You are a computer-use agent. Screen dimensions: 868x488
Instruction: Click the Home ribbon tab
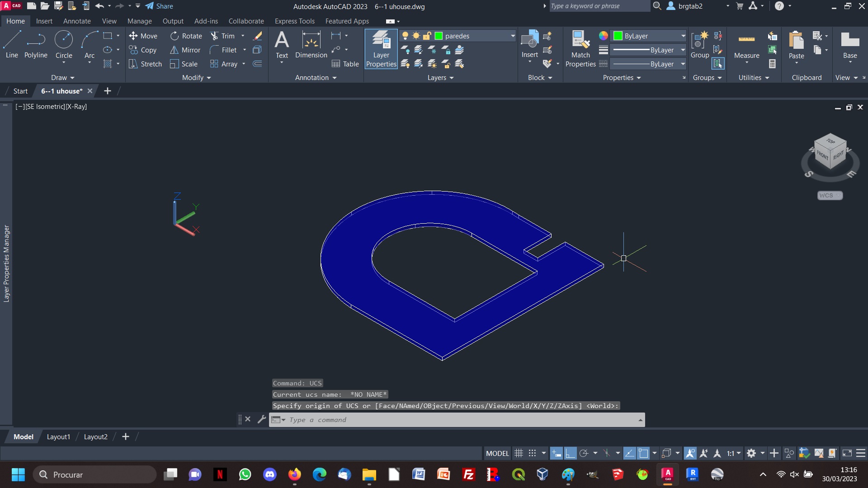click(15, 21)
